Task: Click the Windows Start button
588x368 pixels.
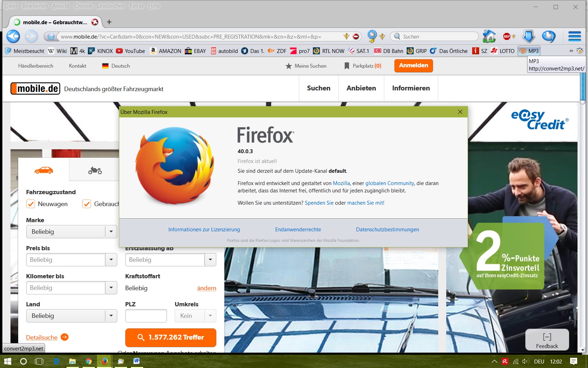Action: [x=7, y=361]
